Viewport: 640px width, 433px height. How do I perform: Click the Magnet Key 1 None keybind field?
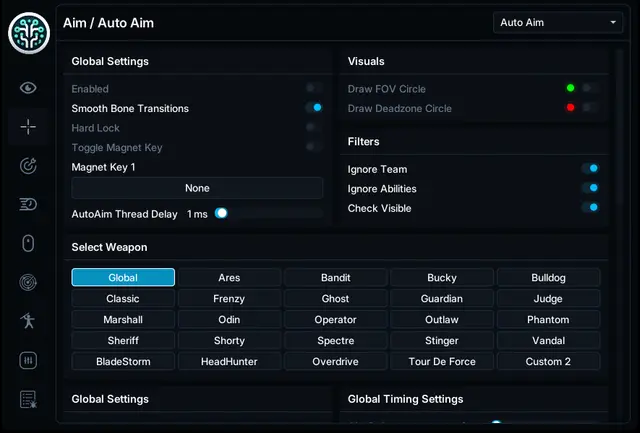click(197, 188)
